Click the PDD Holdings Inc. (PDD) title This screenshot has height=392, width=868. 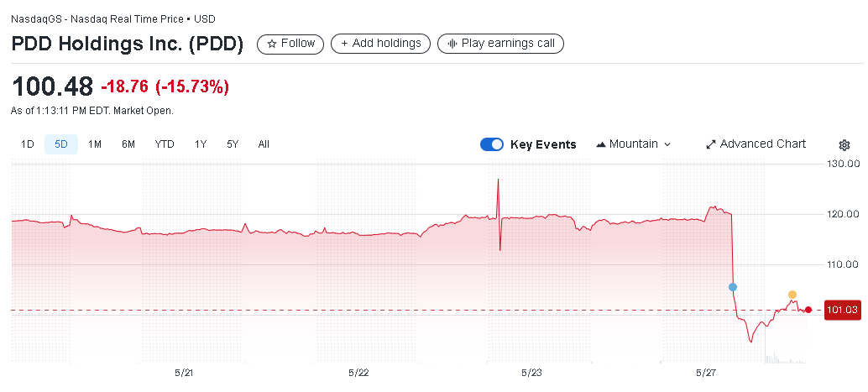[x=128, y=44]
